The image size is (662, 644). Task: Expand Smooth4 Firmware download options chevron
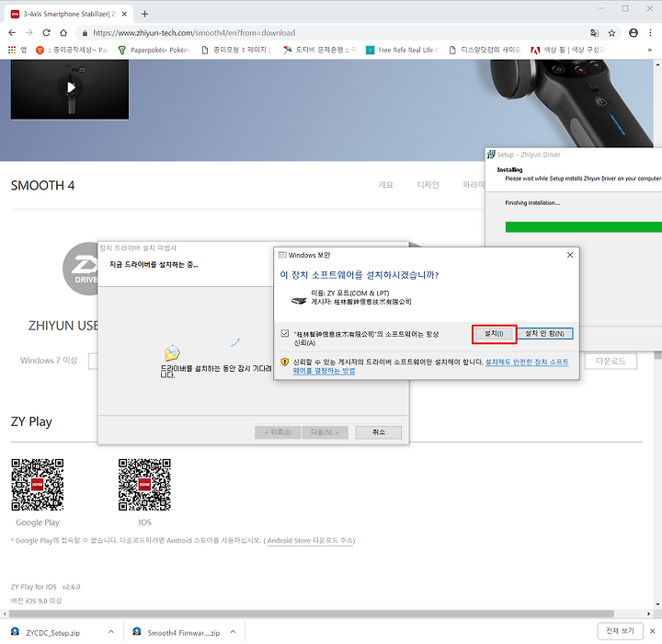coord(233,632)
